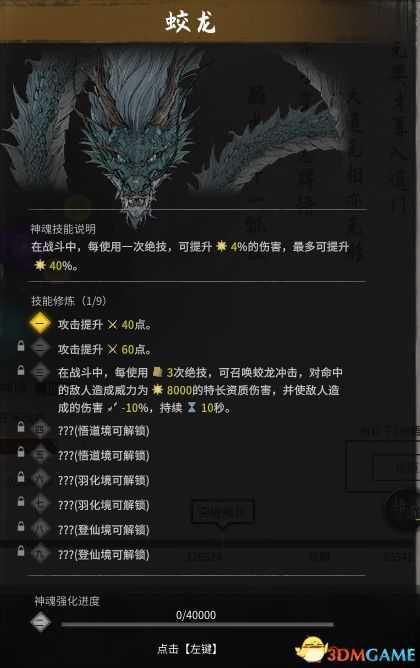The height and width of the screenshot is (668, 420).
Task: Click the diamond icon beside the soul enhancement bar
Action: click(x=41, y=622)
